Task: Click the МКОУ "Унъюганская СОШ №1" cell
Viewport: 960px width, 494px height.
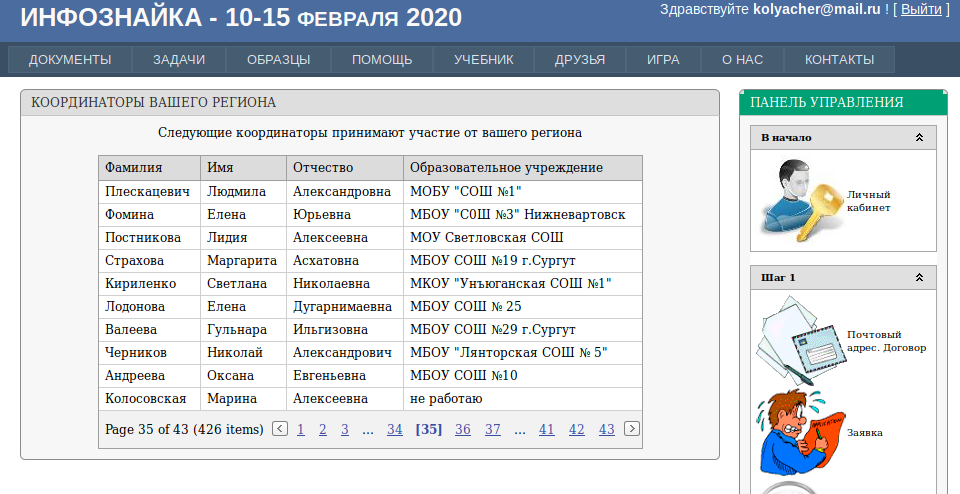Action: [x=523, y=284]
